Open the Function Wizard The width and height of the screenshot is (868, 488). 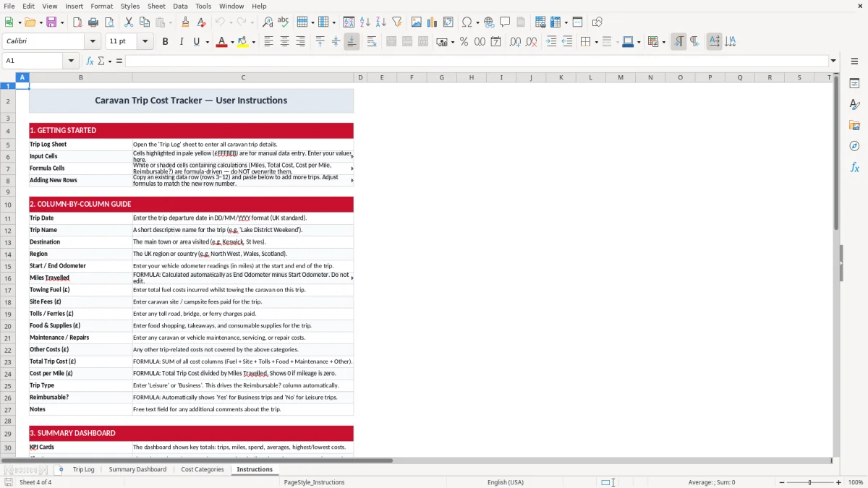click(90, 61)
